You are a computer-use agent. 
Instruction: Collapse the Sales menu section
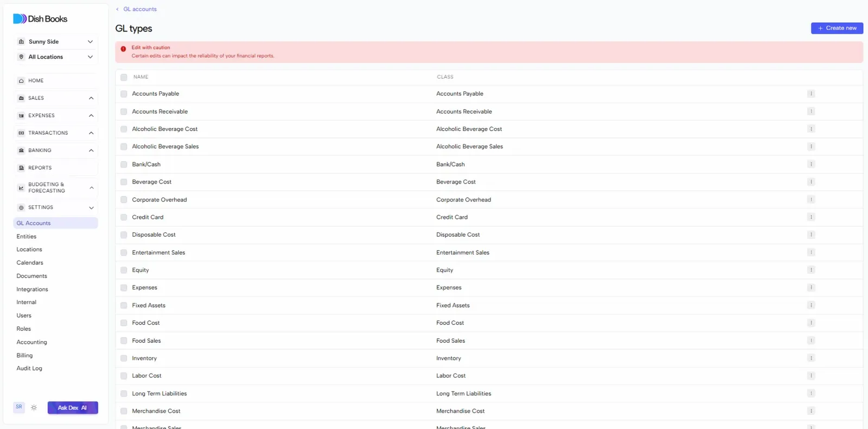click(x=91, y=98)
